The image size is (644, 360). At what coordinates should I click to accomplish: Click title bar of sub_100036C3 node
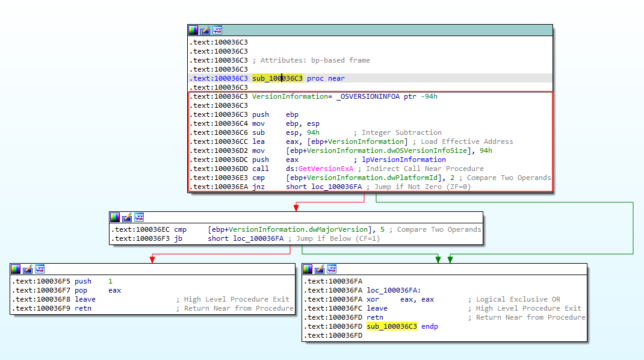370,30
